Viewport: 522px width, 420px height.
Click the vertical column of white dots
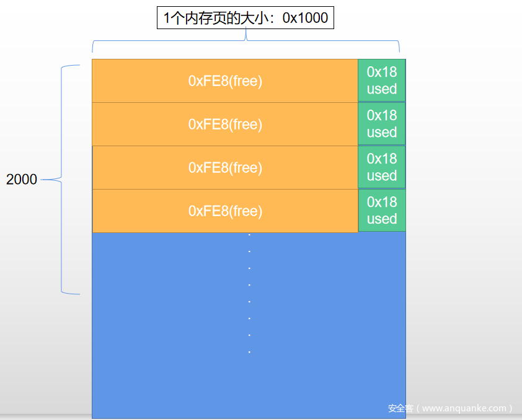click(x=249, y=293)
